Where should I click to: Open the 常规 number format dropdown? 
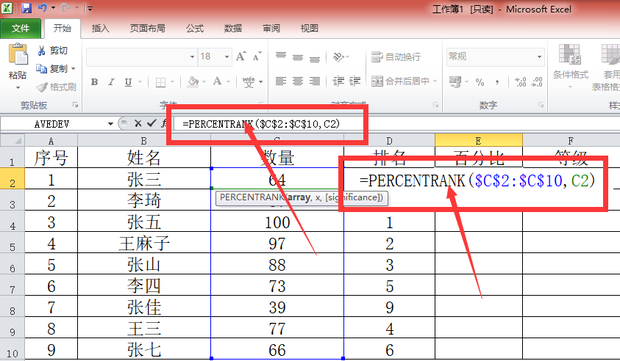[x=539, y=57]
